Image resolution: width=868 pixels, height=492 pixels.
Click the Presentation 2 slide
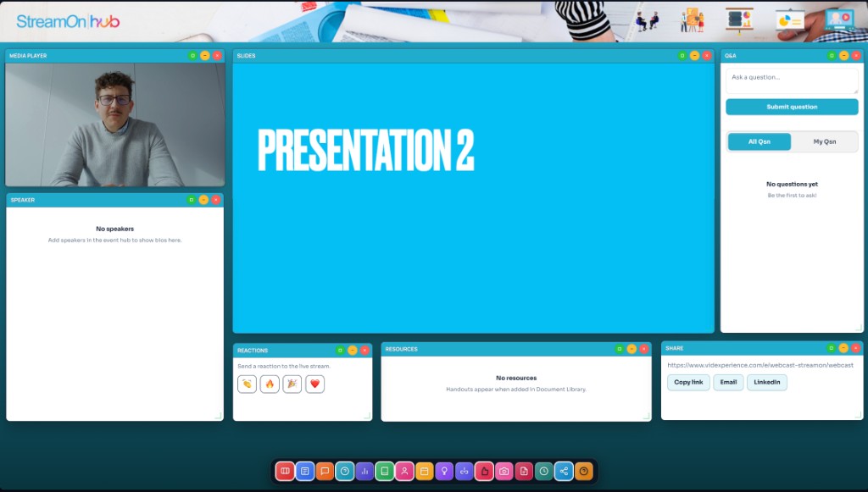click(x=473, y=198)
